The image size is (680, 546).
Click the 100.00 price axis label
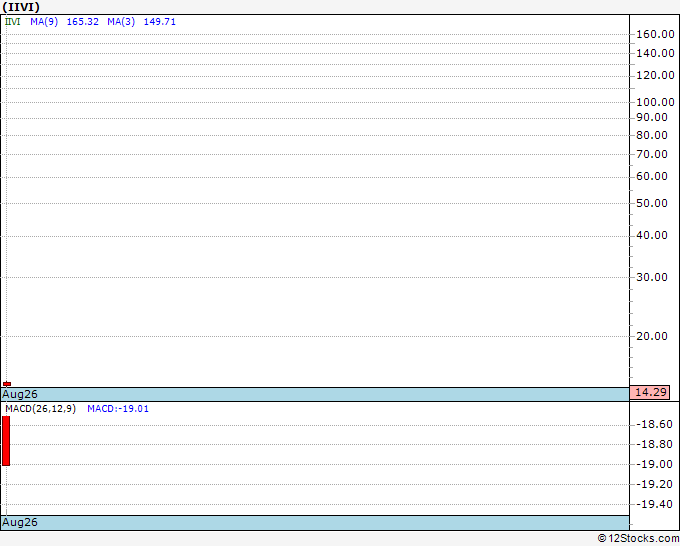pyautogui.click(x=655, y=102)
